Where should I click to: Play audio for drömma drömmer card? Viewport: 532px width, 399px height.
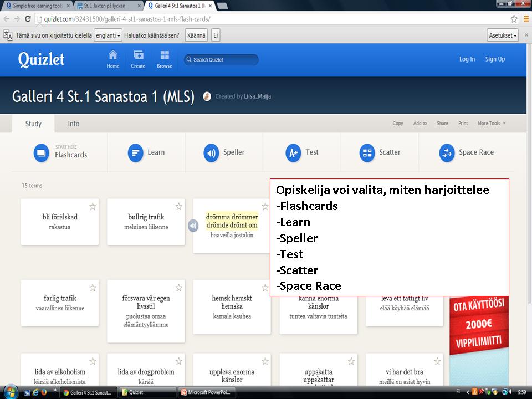[x=193, y=226]
